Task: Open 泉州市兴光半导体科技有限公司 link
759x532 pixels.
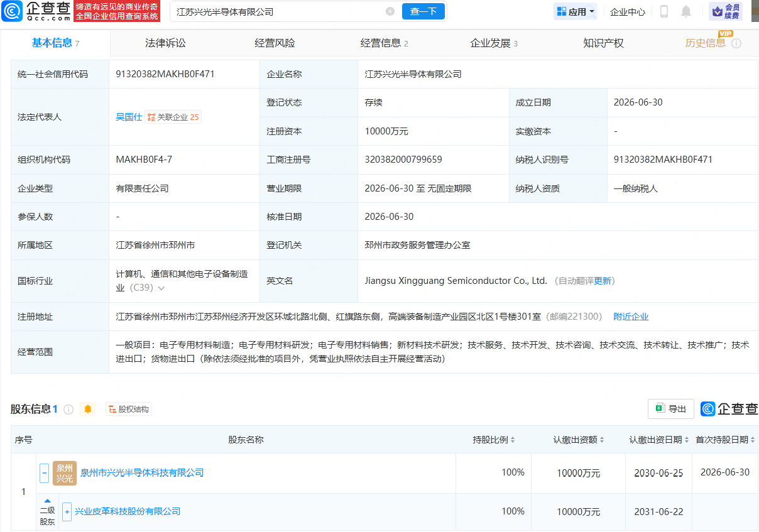Action: 142,472
